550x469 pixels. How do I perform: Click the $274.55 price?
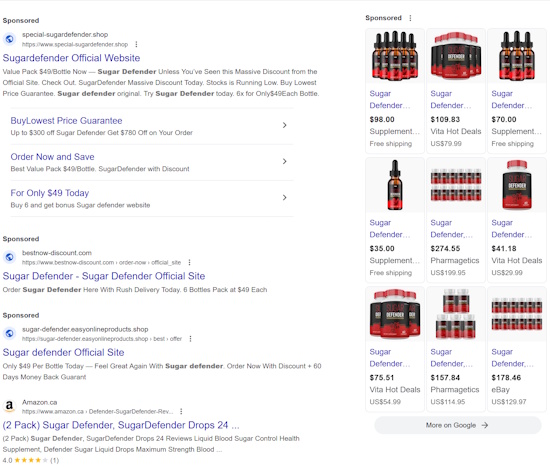[x=445, y=249]
